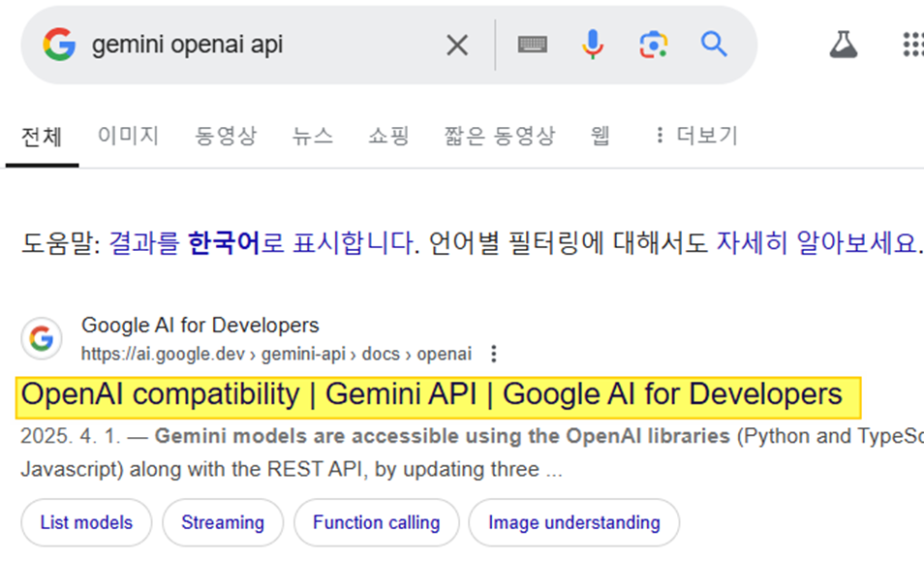The height and width of the screenshot is (562, 924).
Task: Start voice search with the microphone icon
Action: (593, 45)
